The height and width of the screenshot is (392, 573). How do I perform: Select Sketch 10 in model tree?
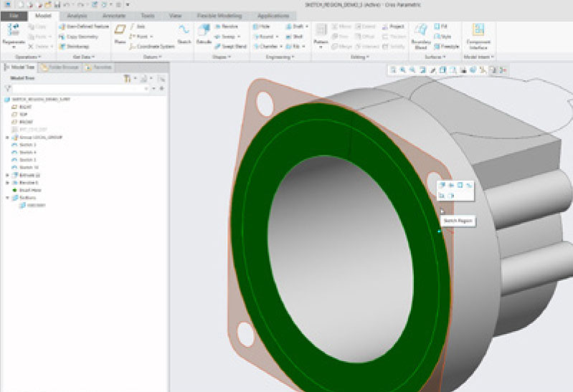(x=25, y=167)
